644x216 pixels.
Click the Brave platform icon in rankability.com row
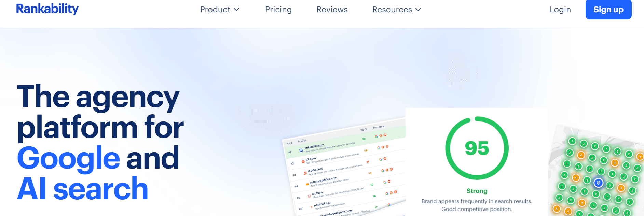point(385,135)
